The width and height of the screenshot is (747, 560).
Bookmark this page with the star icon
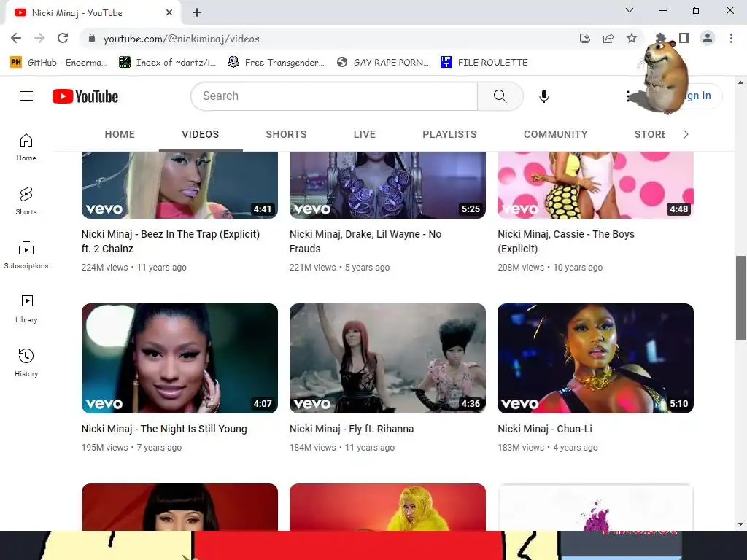[x=632, y=38]
